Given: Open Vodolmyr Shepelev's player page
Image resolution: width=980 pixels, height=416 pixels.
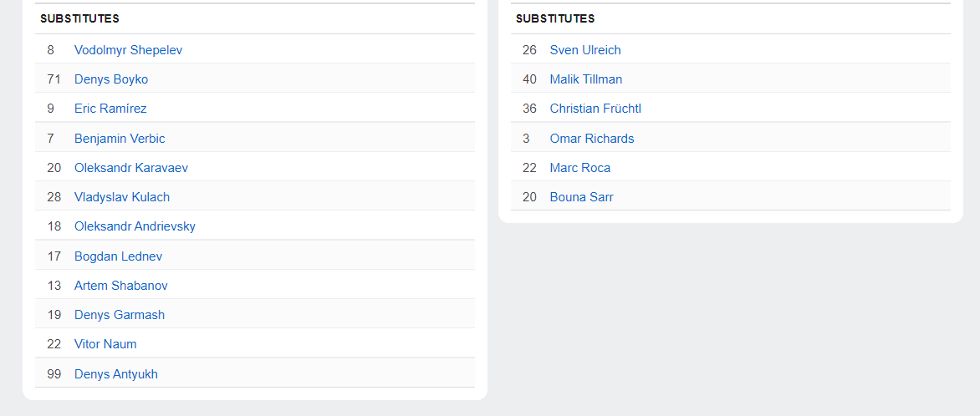Looking at the screenshot, I should (128, 50).
